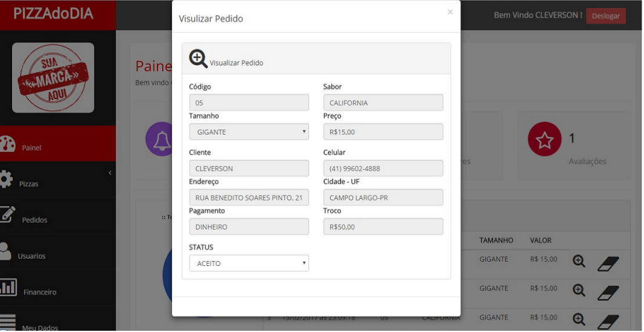Close the Visualizar Pedido dialog
Image resolution: width=644 pixels, height=332 pixels.
[x=450, y=12]
